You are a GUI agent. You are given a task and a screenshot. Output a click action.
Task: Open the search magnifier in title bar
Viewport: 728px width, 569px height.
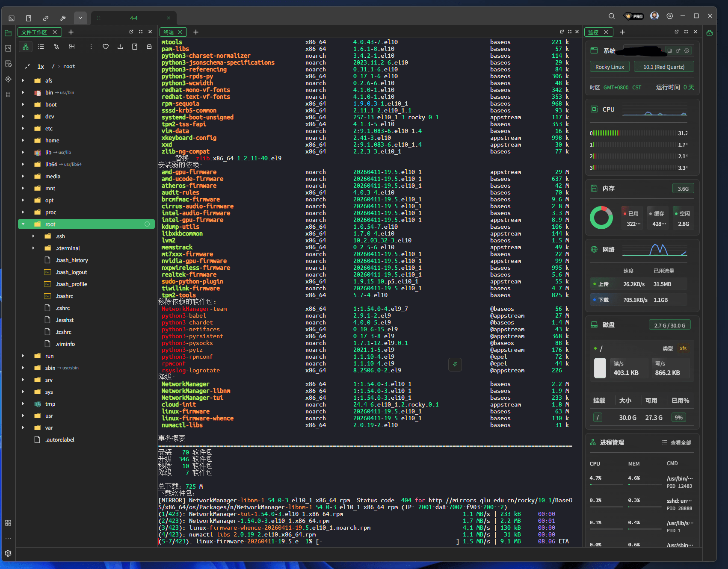click(x=612, y=16)
